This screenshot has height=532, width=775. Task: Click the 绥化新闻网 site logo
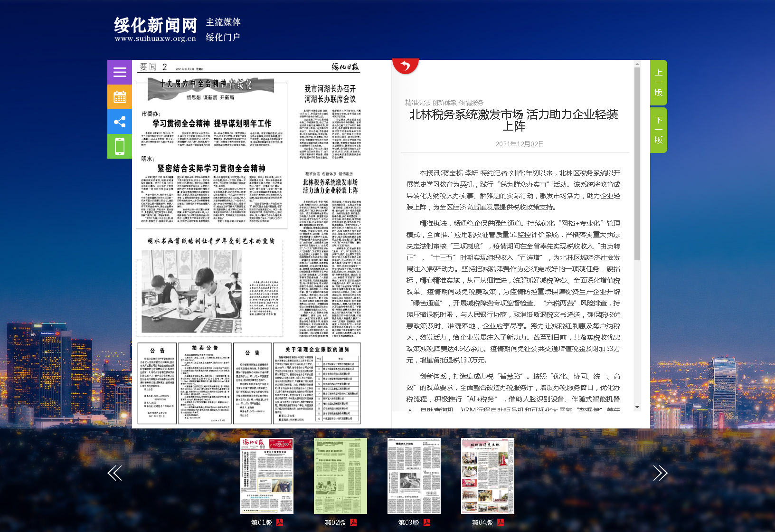pos(155,29)
